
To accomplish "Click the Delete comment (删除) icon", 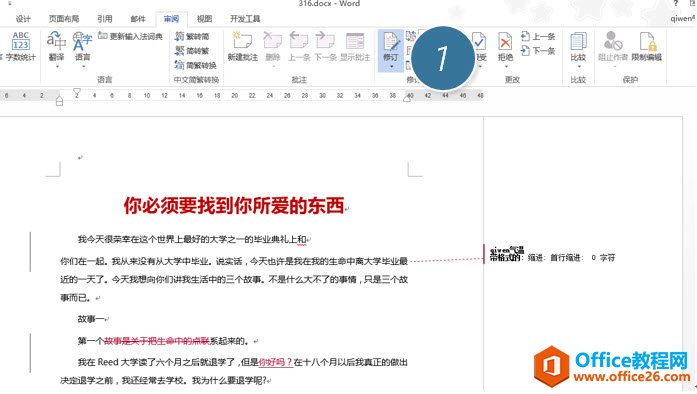I will click(272, 41).
